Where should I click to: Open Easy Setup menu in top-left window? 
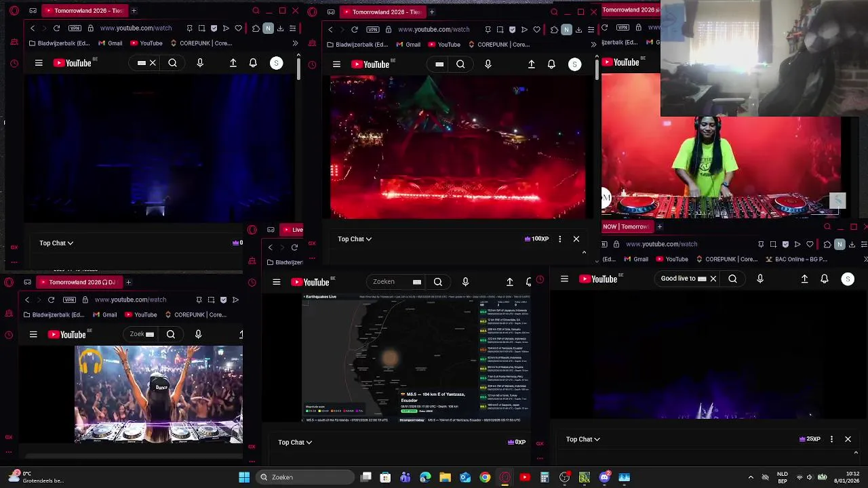point(292,28)
